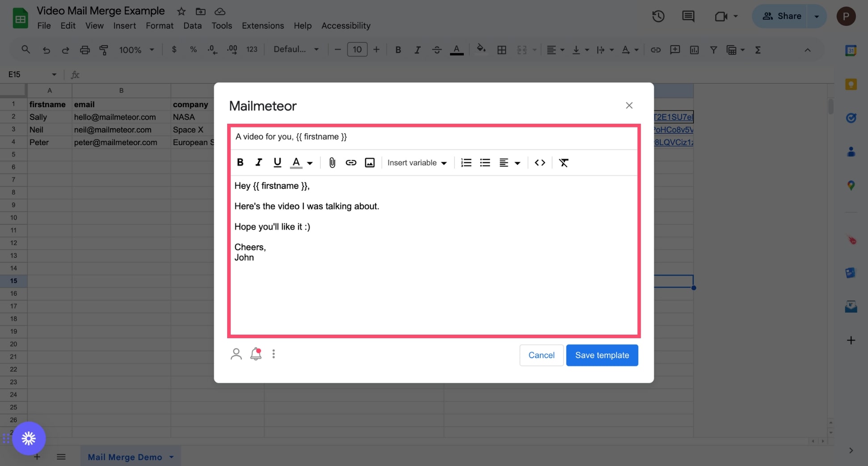Image resolution: width=868 pixels, height=466 pixels.
Task: Decrease font size minus button
Action: click(x=338, y=50)
